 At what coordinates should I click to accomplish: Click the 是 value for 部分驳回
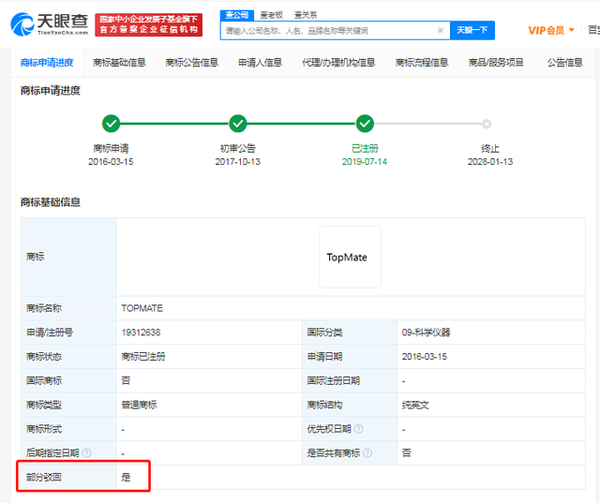point(126,477)
